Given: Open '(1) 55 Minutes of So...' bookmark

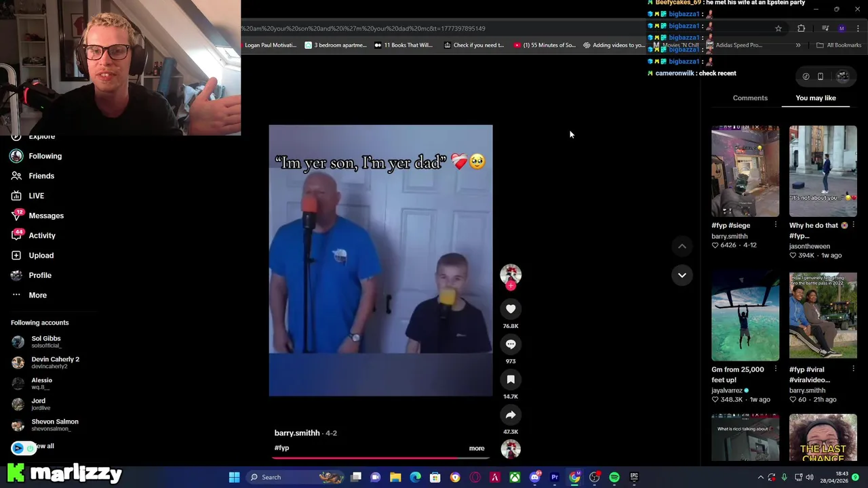Looking at the screenshot, I should (x=545, y=45).
